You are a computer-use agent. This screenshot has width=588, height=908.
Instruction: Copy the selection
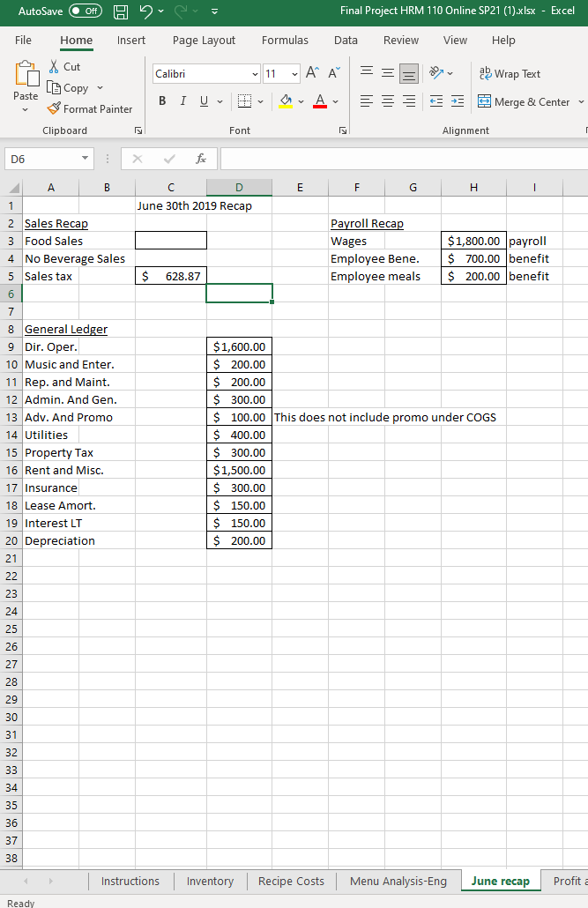69,88
